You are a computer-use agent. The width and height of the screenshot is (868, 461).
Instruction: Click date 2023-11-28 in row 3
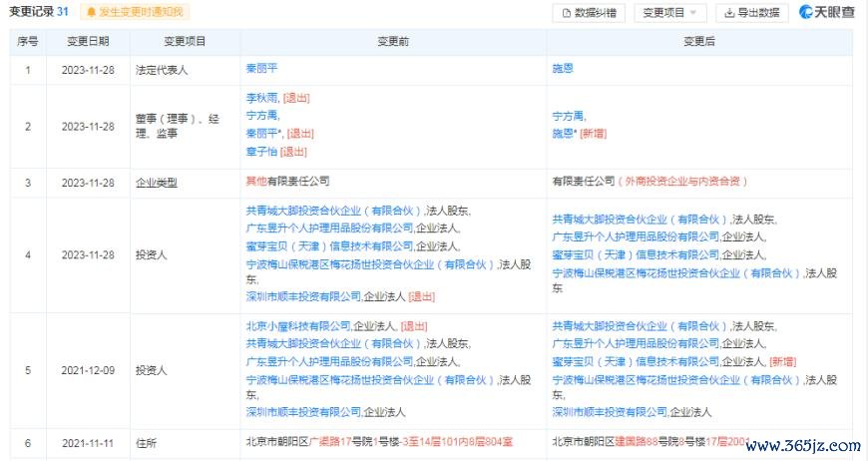[88, 184]
